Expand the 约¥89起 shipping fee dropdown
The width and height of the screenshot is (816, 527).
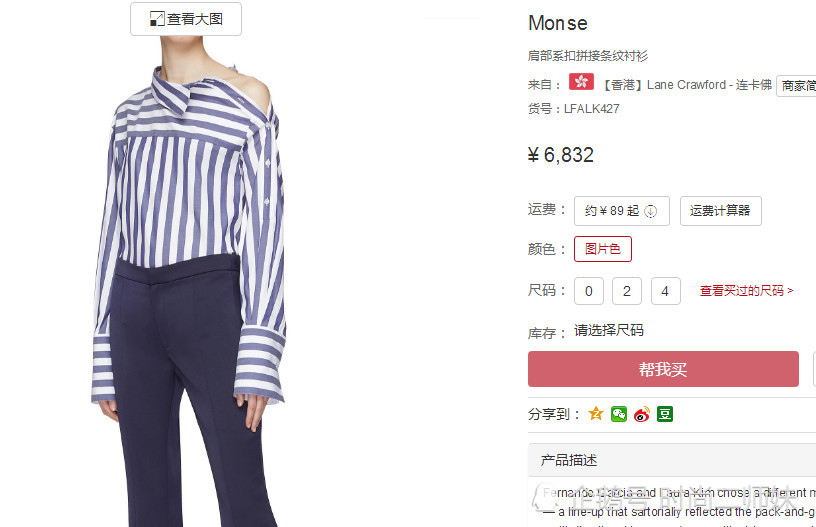pos(622,211)
